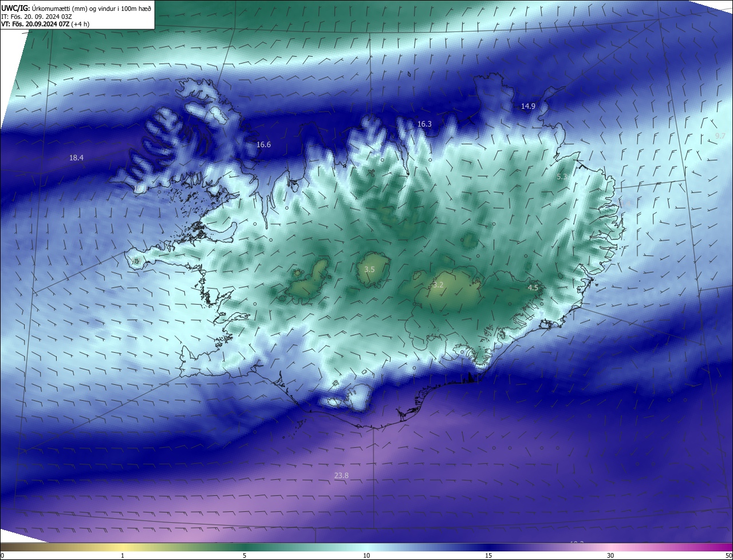Click the 16.6 precipitable water value
This screenshot has height=560, width=733.
263,145
